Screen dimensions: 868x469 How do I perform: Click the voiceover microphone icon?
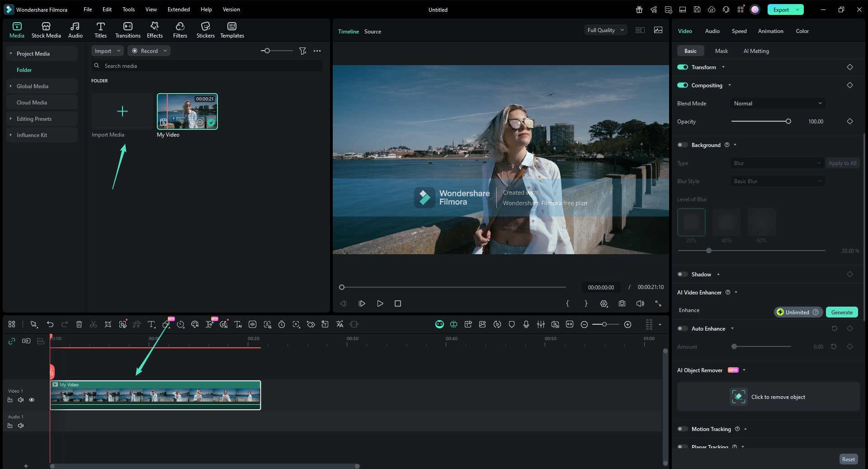pyautogui.click(x=526, y=324)
